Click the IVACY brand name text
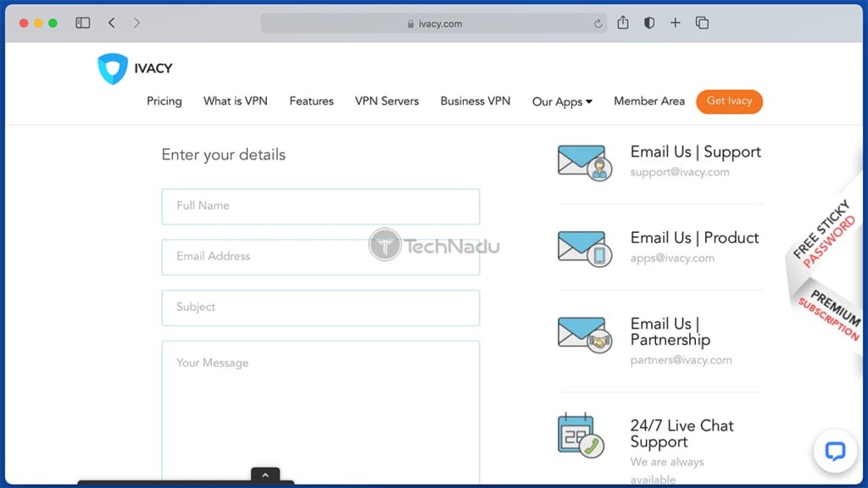Image resolution: width=868 pixels, height=488 pixels. [x=153, y=69]
